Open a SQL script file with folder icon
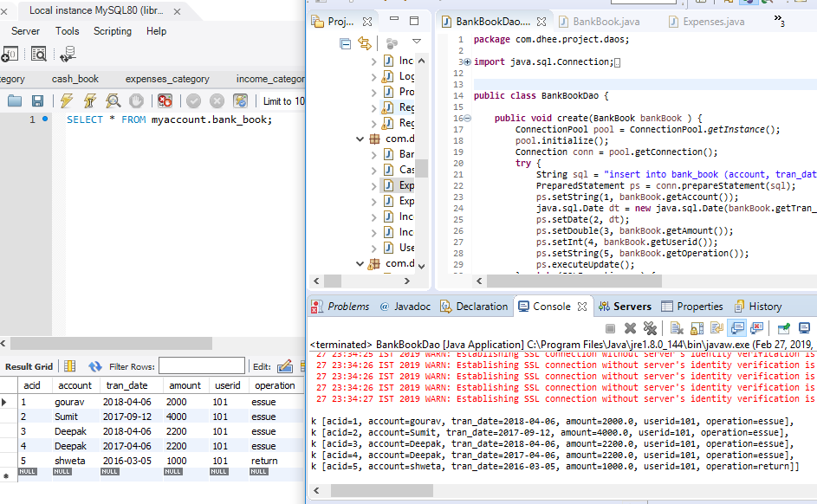817x504 pixels. click(x=15, y=100)
